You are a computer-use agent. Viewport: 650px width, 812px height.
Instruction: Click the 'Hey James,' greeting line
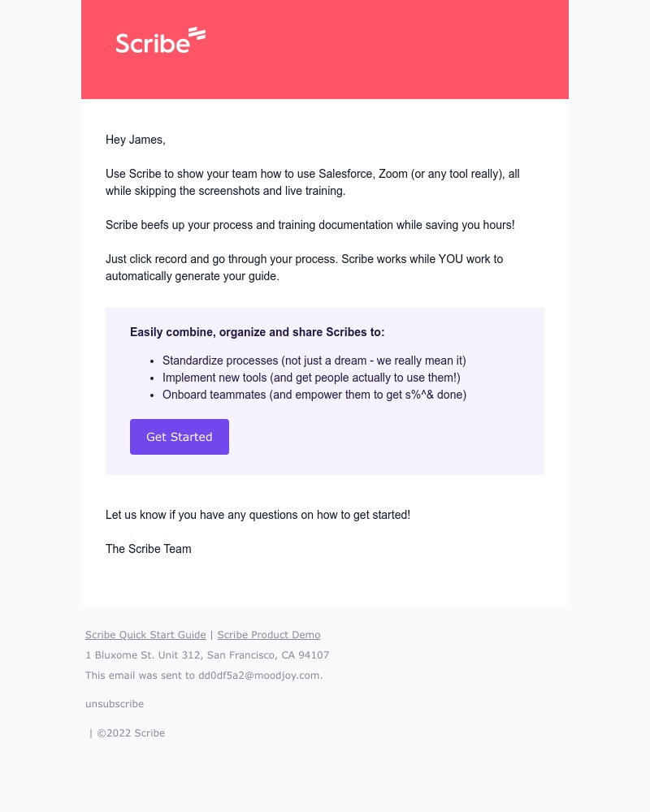pyautogui.click(x=136, y=140)
